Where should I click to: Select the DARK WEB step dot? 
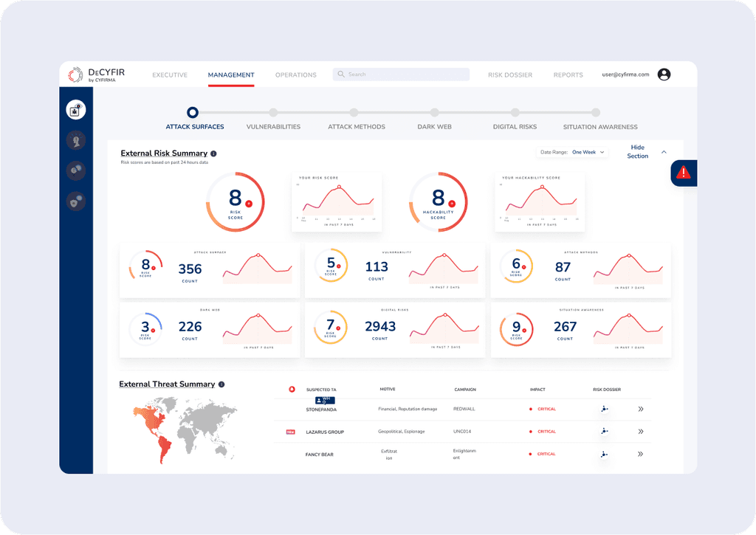click(x=434, y=112)
